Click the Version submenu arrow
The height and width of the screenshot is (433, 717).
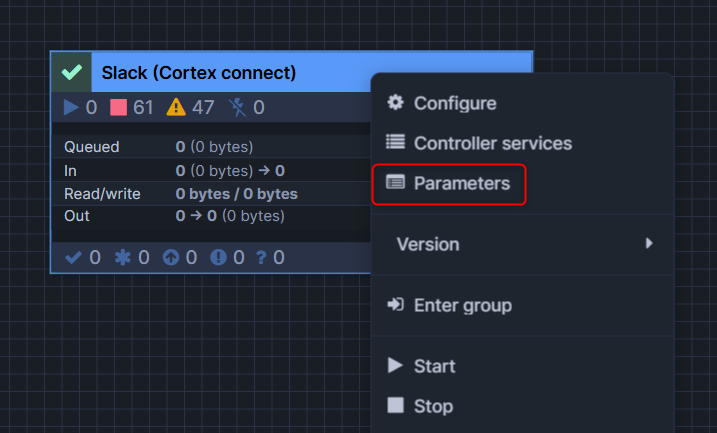click(649, 243)
